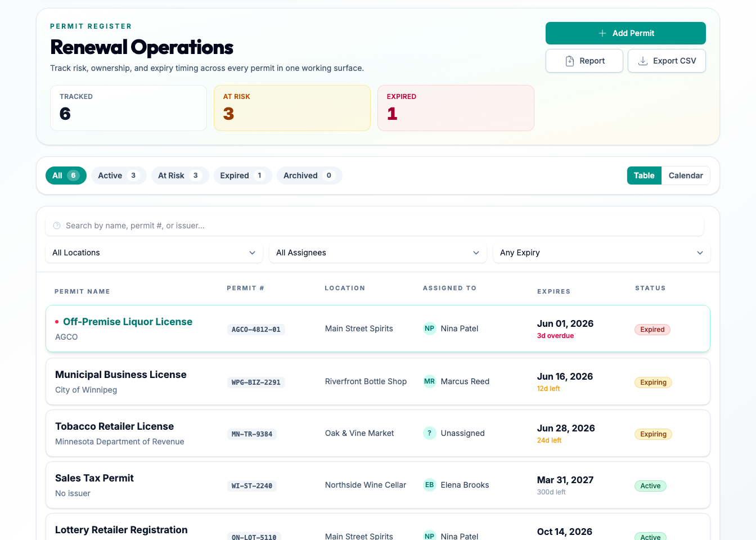Click the question-mark Unassigned avatar
Viewport: 756px width, 540px height.
[x=429, y=433]
